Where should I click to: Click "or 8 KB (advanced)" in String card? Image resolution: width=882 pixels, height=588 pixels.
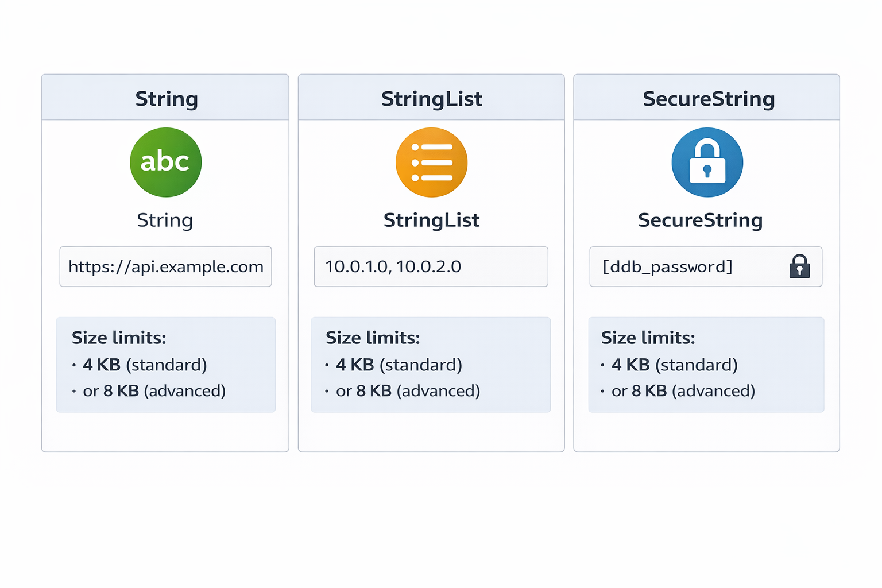click(154, 391)
